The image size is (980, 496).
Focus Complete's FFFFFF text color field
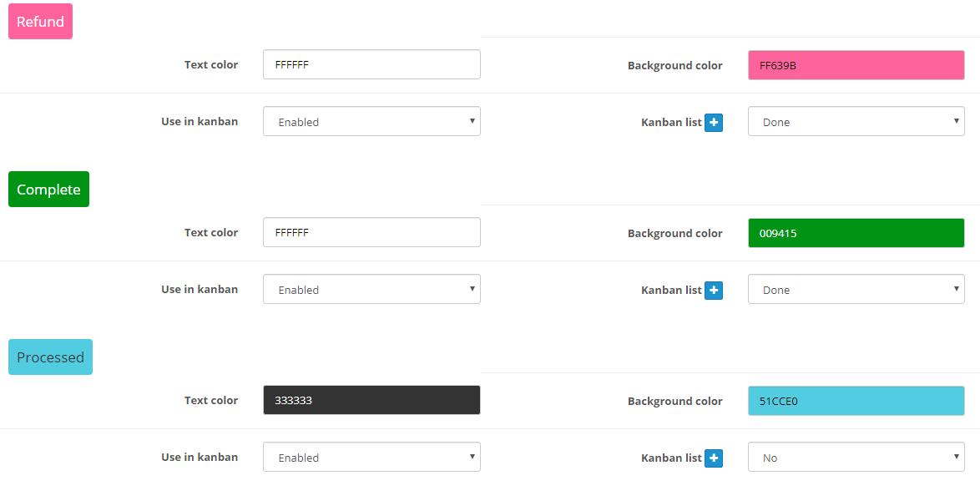point(371,232)
